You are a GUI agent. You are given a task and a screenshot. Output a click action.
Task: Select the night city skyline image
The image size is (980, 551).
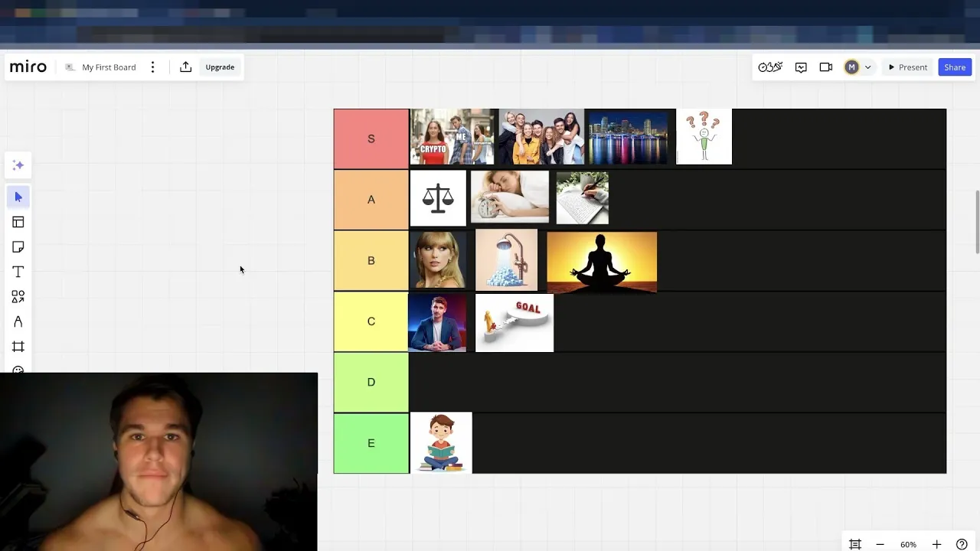628,137
